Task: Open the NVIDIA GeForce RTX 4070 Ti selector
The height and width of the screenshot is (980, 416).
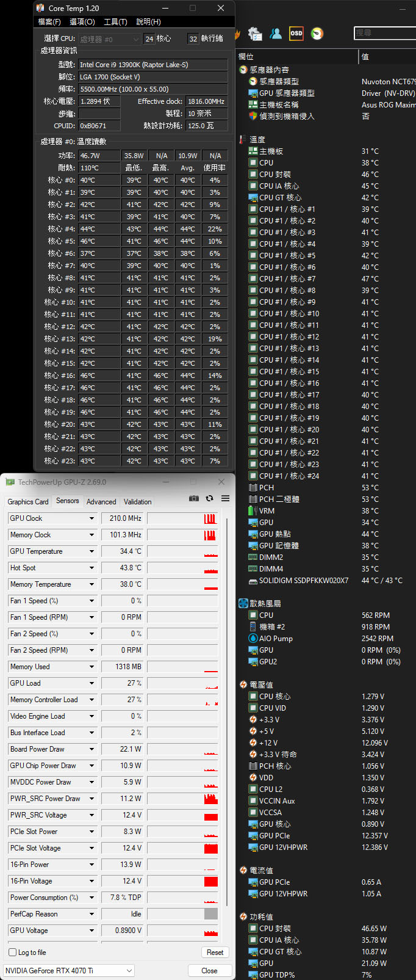Action: (68, 970)
